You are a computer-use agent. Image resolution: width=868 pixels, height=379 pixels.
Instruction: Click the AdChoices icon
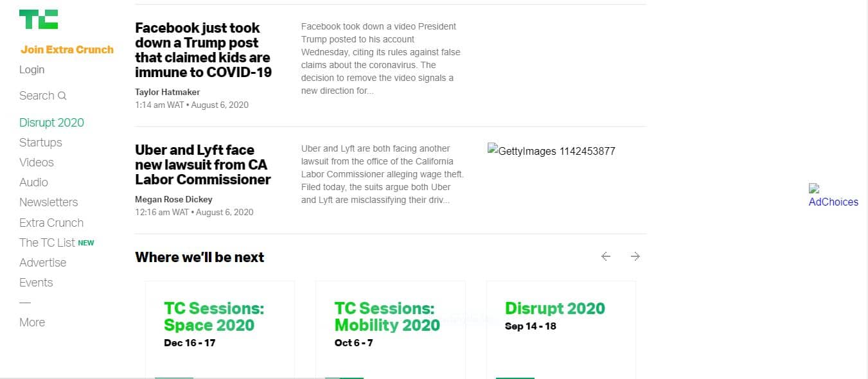click(814, 189)
